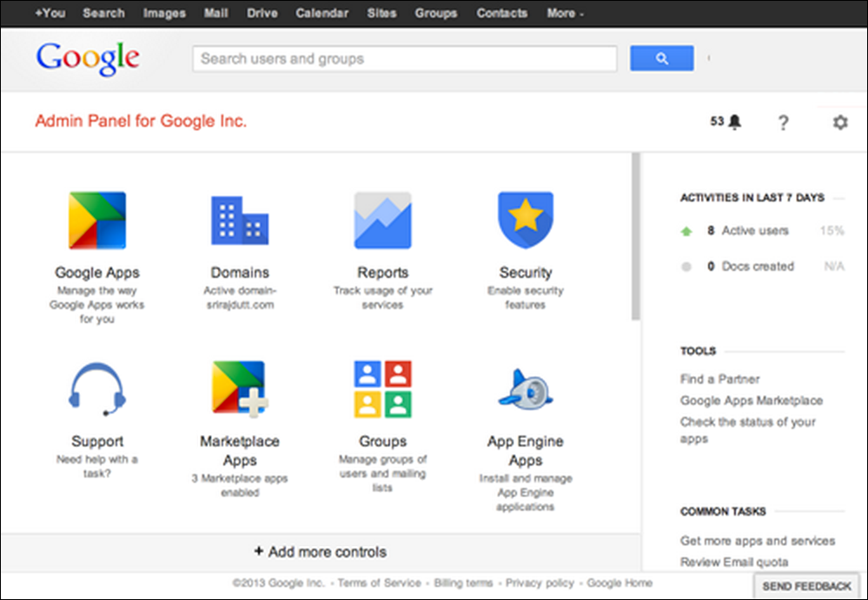
Task: Open Mail from the top navigation bar
Action: pos(215,13)
